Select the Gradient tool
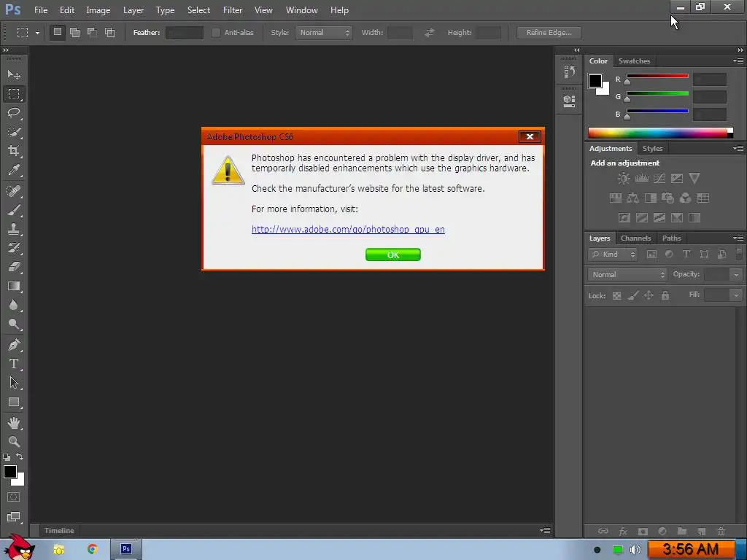 [x=14, y=286]
